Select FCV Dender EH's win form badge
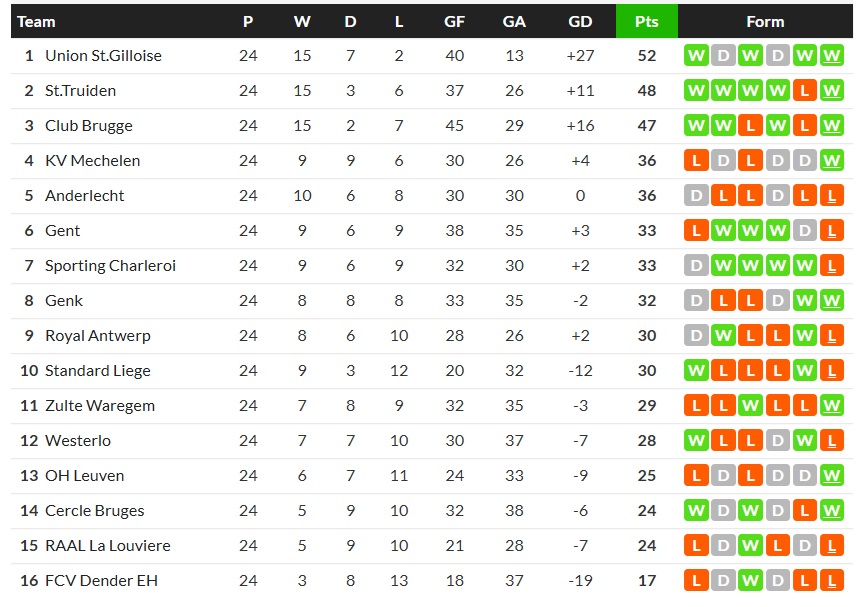862x607 pixels. point(750,581)
